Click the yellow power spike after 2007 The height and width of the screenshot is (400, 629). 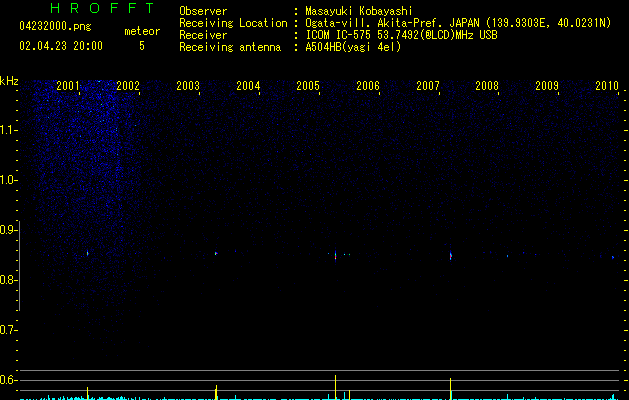[450, 389]
